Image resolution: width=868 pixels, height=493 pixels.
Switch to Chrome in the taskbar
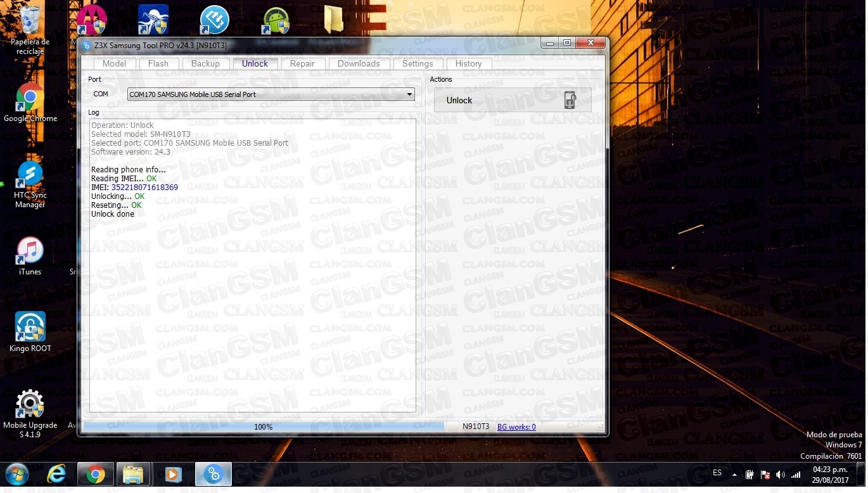(96, 475)
